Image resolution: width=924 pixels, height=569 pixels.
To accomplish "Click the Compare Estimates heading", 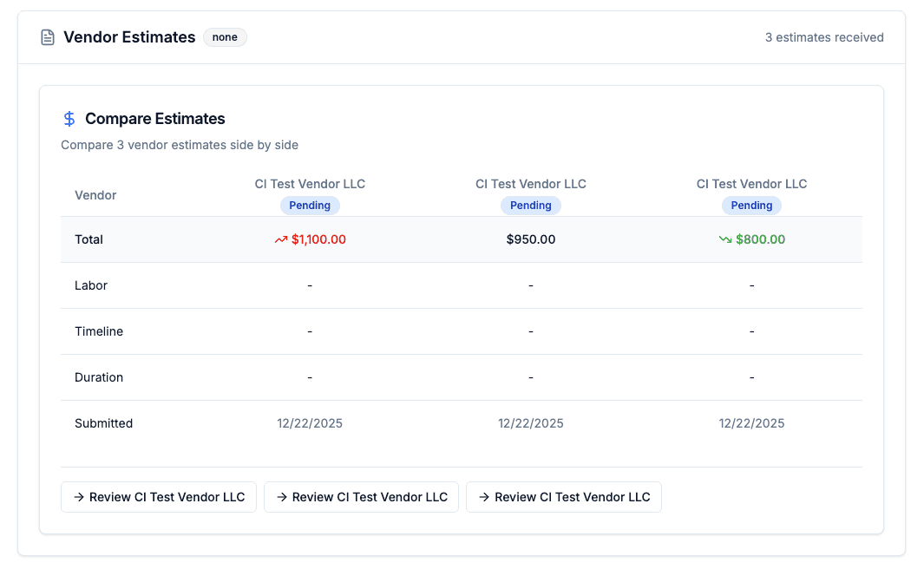I will pos(154,119).
